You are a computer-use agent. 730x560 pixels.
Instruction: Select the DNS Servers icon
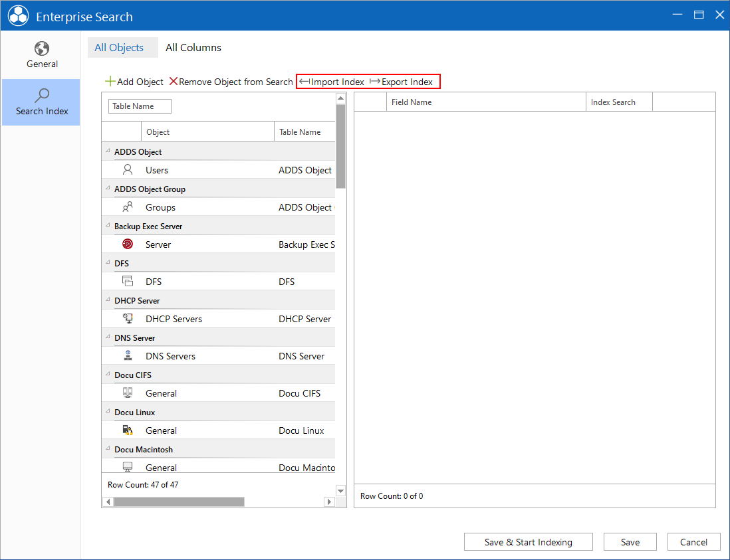[x=128, y=356]
